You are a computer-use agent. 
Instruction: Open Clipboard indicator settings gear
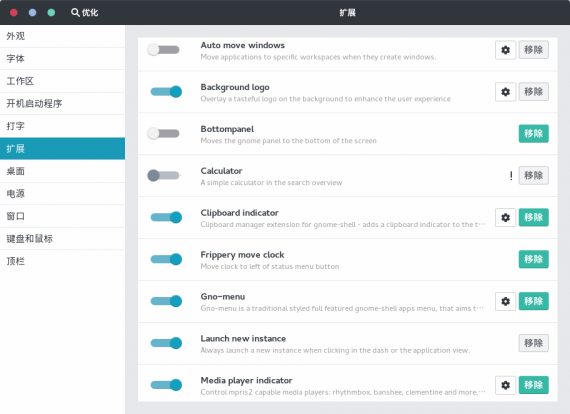coord(505,217)
